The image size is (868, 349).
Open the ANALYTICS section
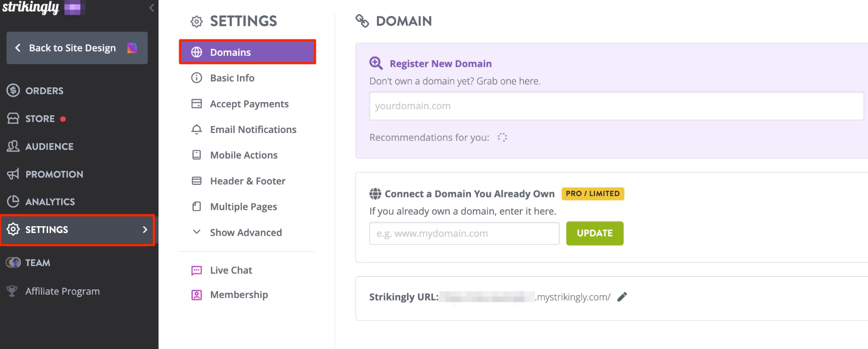[50, 202]
